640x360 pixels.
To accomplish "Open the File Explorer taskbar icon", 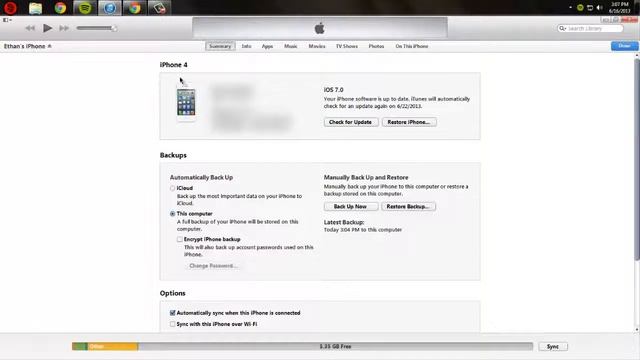I will 36,8.
